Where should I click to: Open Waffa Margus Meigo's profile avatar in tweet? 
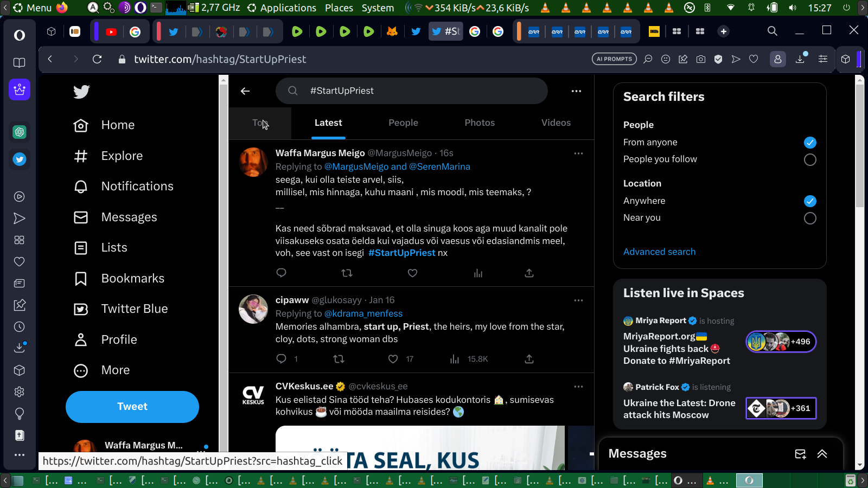pos(253,162)
